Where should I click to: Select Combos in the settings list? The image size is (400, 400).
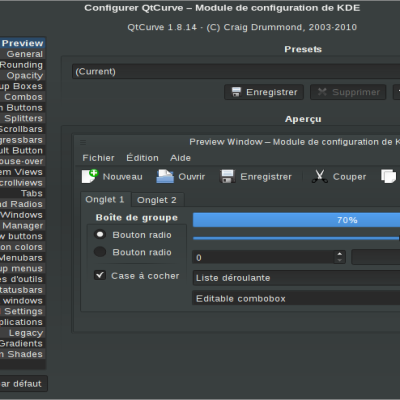[22, 97]
